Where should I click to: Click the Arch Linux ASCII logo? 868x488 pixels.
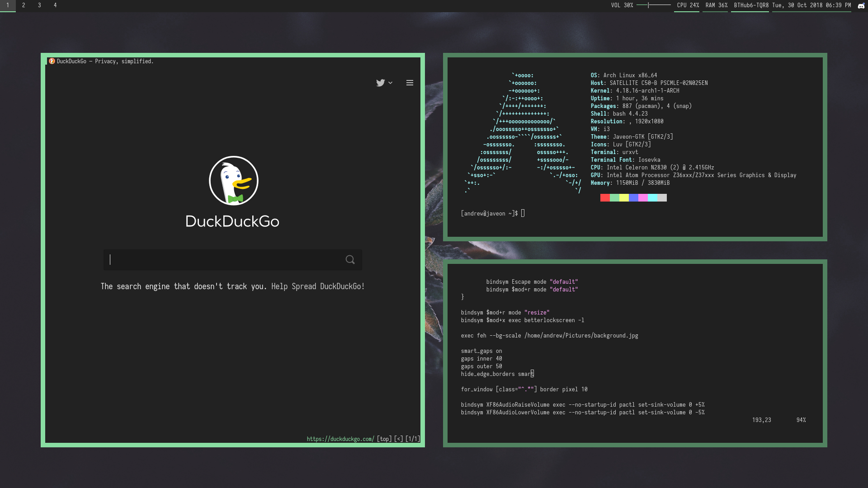tap(523, 133)
